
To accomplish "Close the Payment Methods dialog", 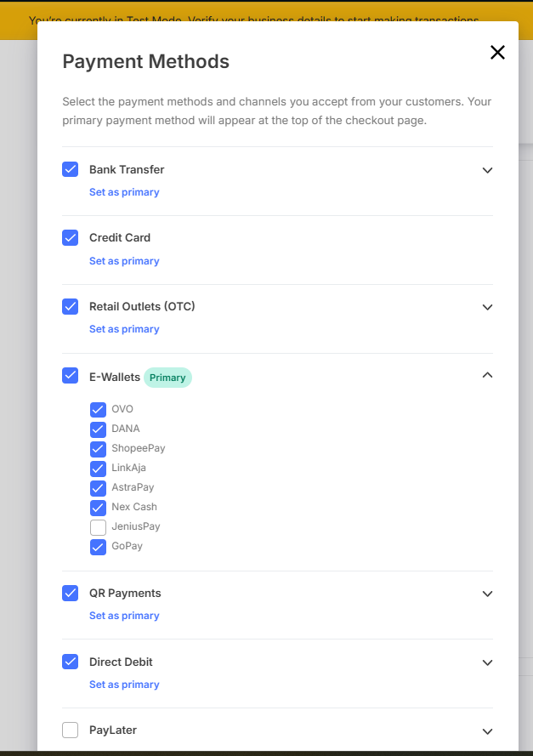I will click(x=497, y=53).
